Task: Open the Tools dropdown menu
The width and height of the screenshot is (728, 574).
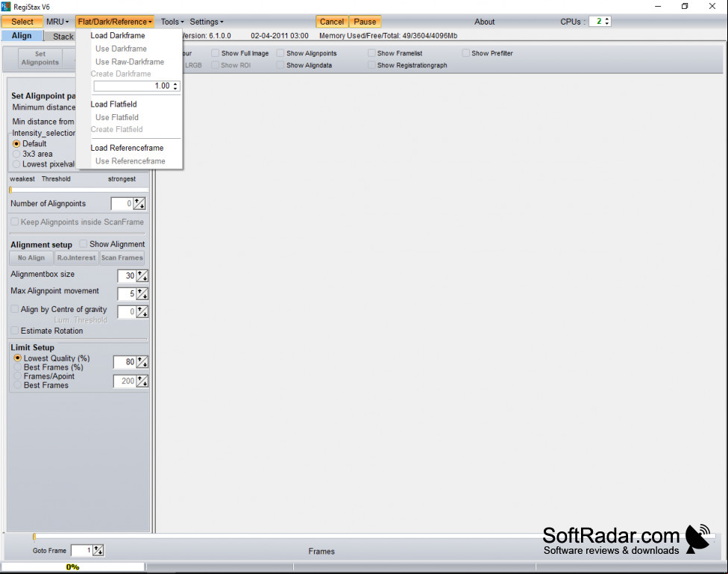Action: 172,22
